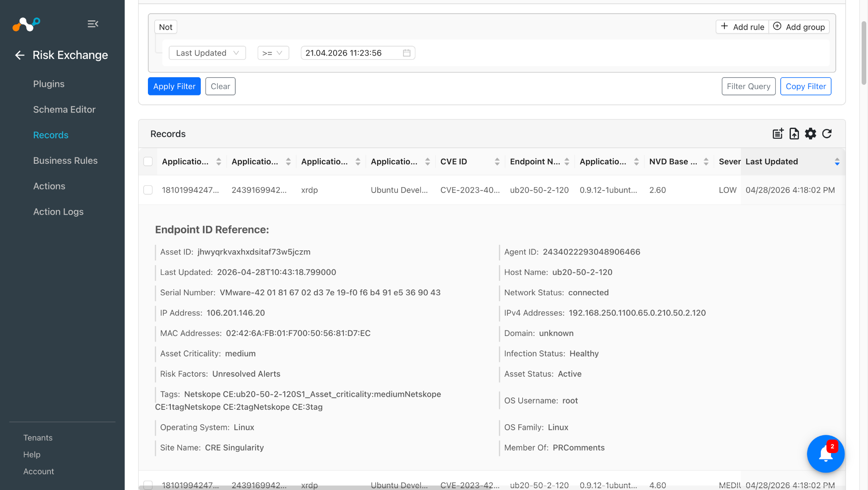Sort by NVD Base column arrows
Image resolution: width=868 pixels, height=490 pixels.
pos(706,162)
